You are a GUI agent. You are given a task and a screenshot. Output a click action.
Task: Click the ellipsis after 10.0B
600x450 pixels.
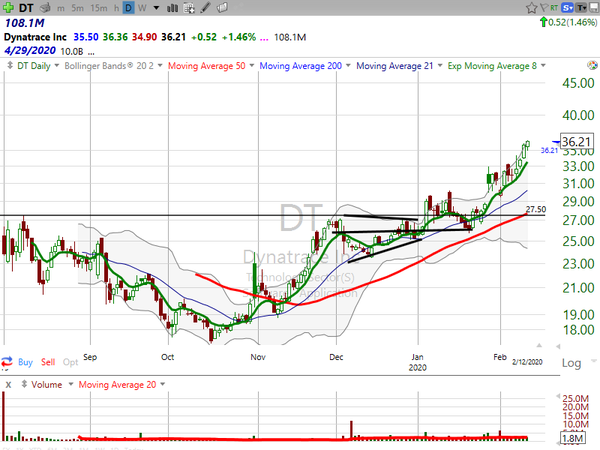coord(91,52)
